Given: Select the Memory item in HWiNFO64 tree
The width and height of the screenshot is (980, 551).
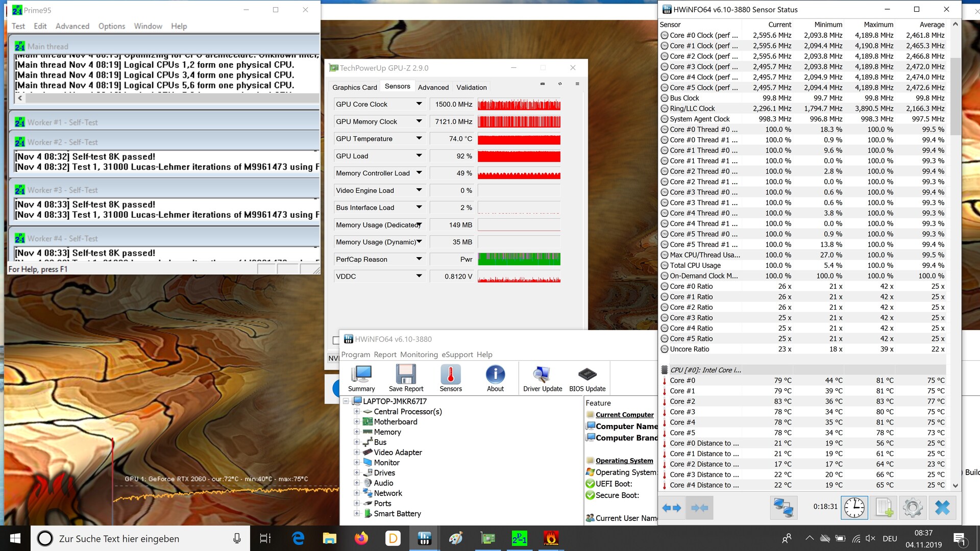Looking at the screenshot, I should (x=387, y=432).
